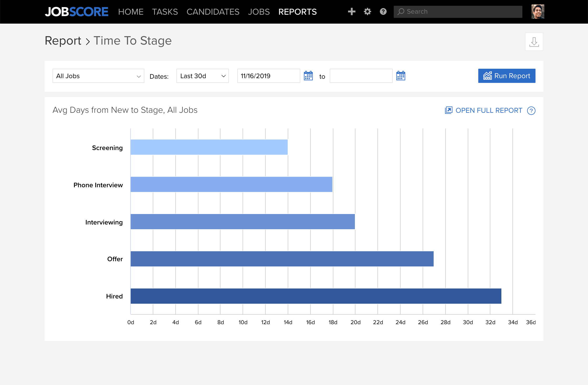This screenshot has width=588, height=385.
Task: Expand the All Jobs dropdown
Action: tap(98, 76)
